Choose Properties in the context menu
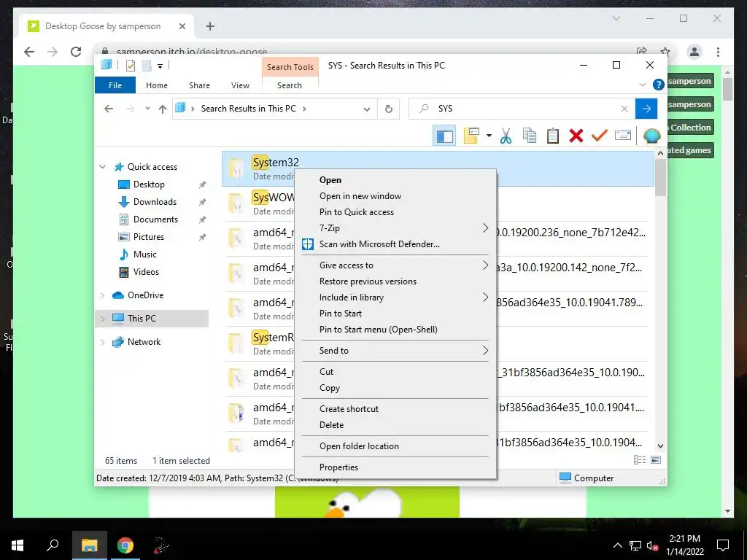This screenshot has height=560, width=747. [x=395, y=467]
